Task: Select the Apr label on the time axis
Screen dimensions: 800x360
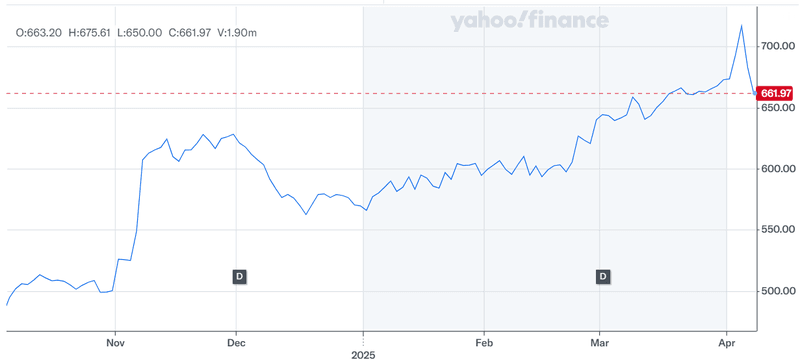Action: (x=726, y=342)
